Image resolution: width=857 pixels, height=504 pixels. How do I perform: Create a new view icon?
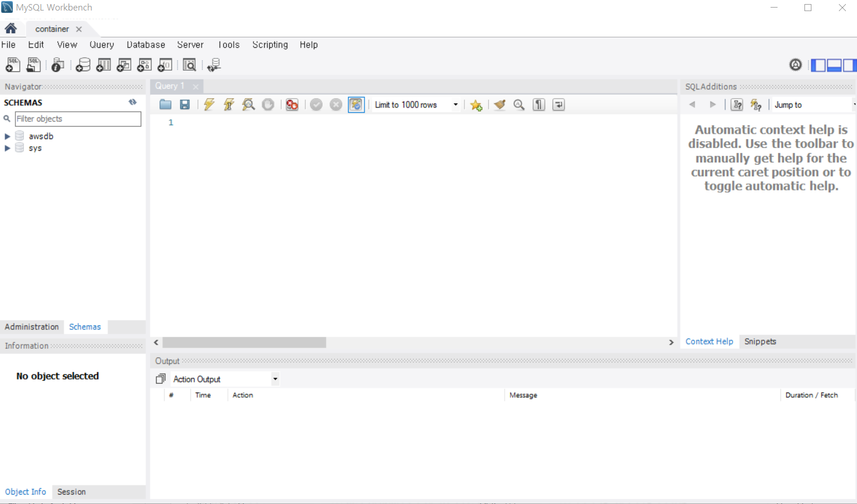coord(124,65)
